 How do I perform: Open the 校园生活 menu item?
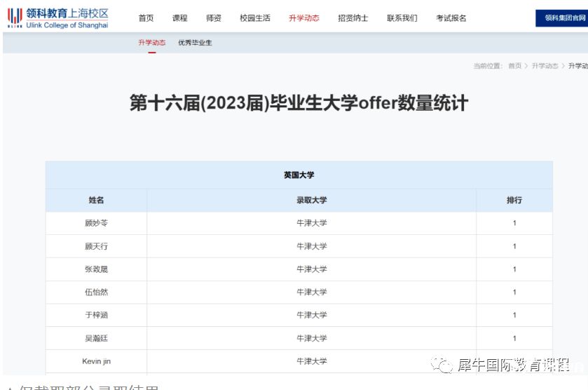pyautogui.click(x=254, y=18)
